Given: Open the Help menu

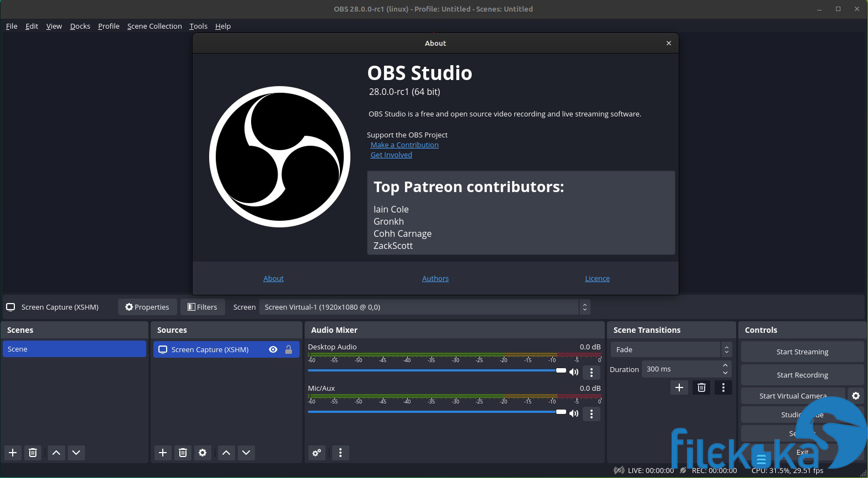Looking at the screenshot, I should point(223,26).
